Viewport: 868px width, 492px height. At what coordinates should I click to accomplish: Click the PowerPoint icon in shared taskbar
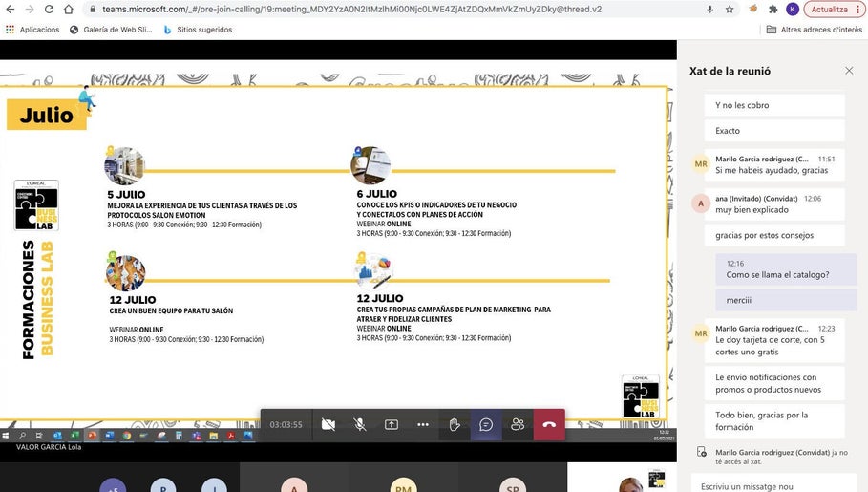(92, 436)
